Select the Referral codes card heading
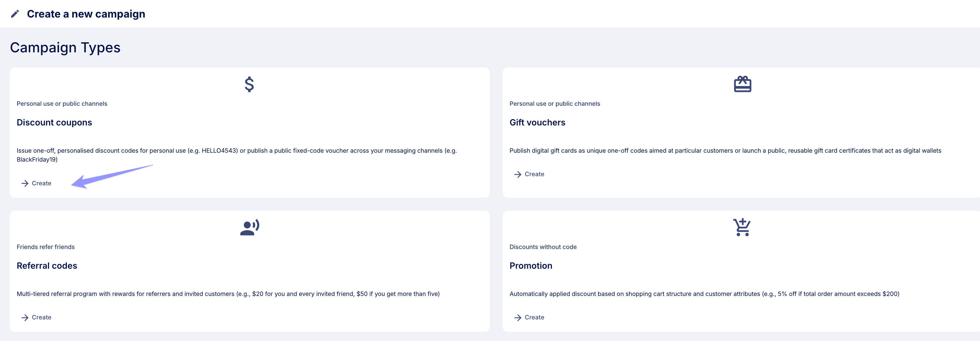Image resolution: width=980 pixels, height=341 pixels. (47, 266)
